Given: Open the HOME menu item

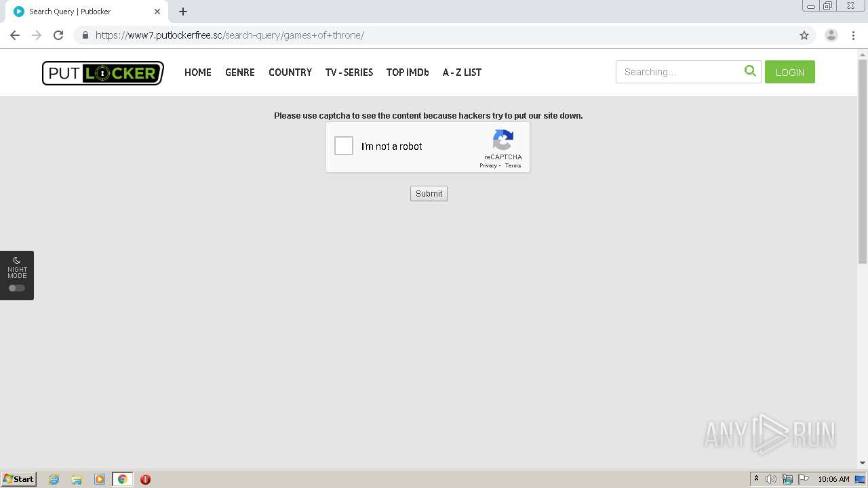Looking at the screenshot, I should pos(198,73).
